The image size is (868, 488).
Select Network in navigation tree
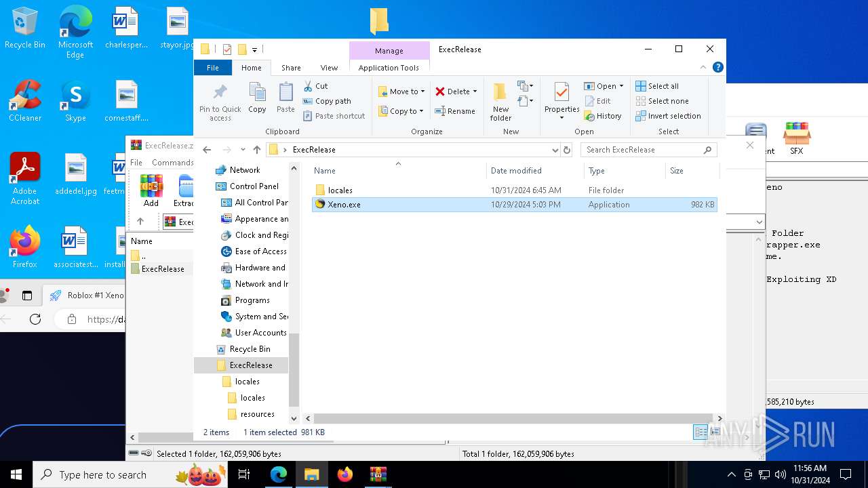pos(244,170)
